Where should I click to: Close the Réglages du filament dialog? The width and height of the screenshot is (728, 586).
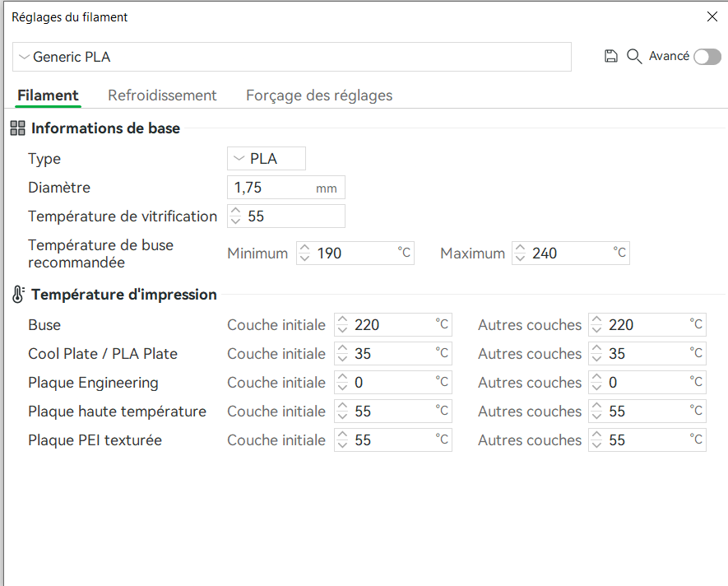(x=712, y=16)
